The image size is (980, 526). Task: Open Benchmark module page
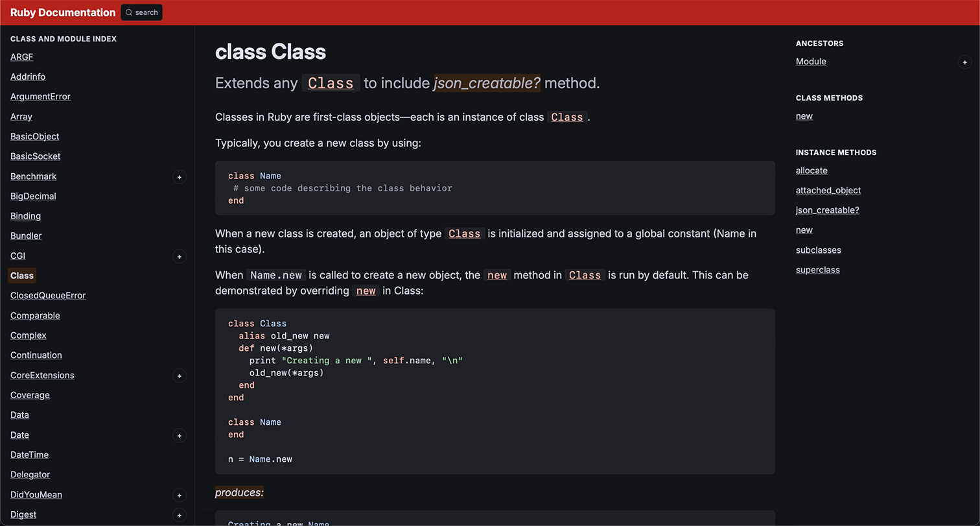click(34, 176)
